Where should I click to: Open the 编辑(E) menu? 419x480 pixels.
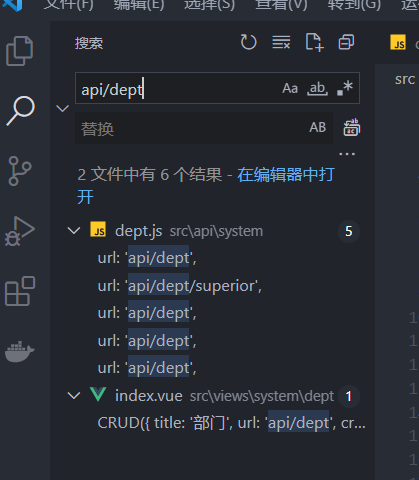coord(139,5)
